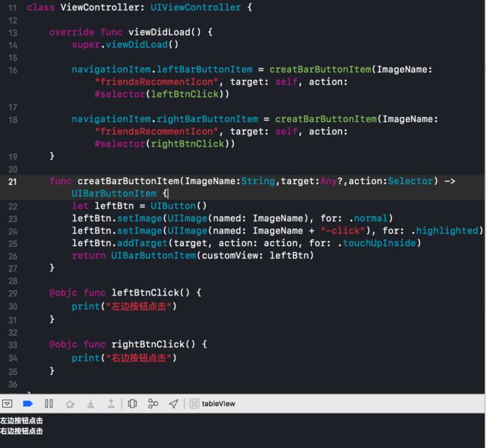Click the viewDidLoad() function name

tap(165, 32)
